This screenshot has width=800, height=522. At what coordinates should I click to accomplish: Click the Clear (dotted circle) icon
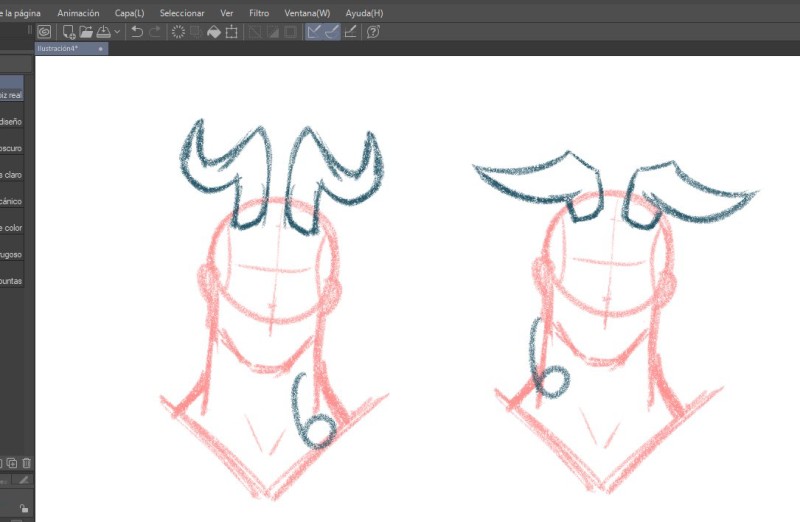tap(178, 32)
